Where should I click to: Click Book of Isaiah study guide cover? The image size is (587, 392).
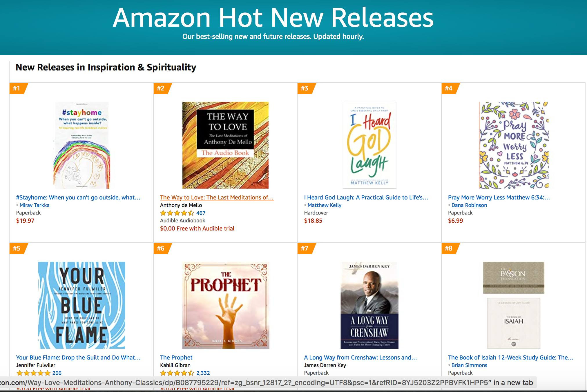point(513,305)
